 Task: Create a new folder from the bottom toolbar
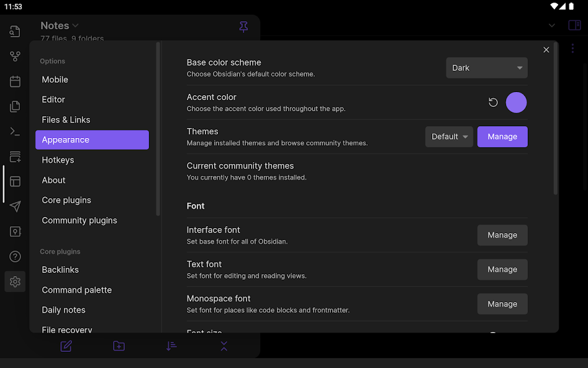tap(119, 346)
